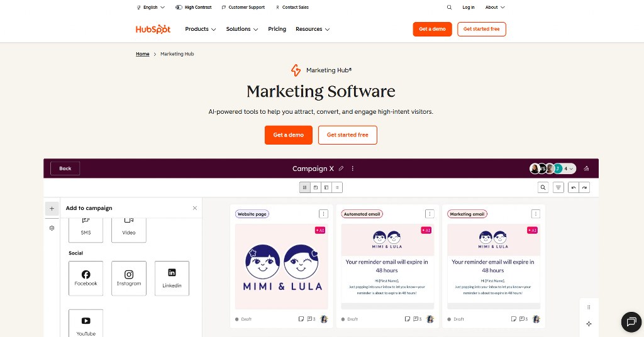Click Draft status on Website page card
This screenshot has height=337, width=644.
(243, 319)
